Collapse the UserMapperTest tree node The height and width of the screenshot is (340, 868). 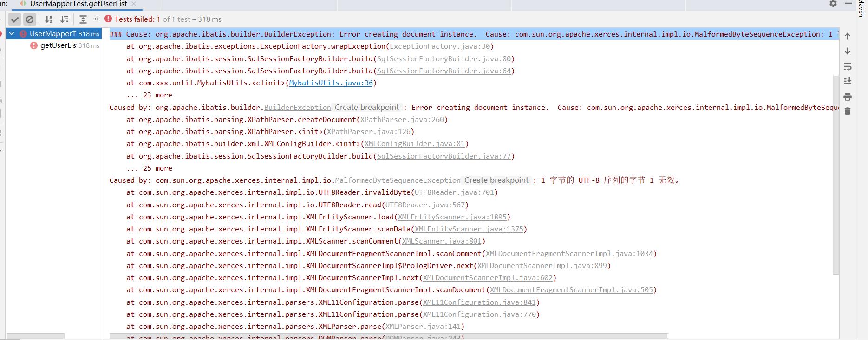point(12,34)
